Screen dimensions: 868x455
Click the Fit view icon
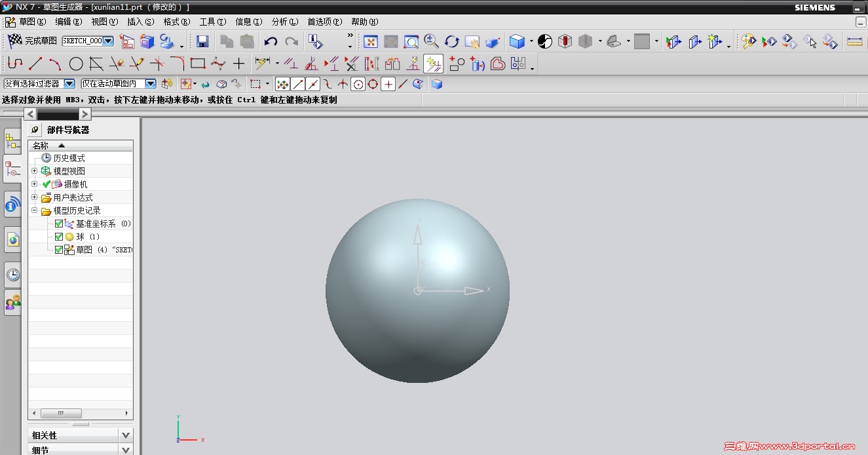[371, 42]
